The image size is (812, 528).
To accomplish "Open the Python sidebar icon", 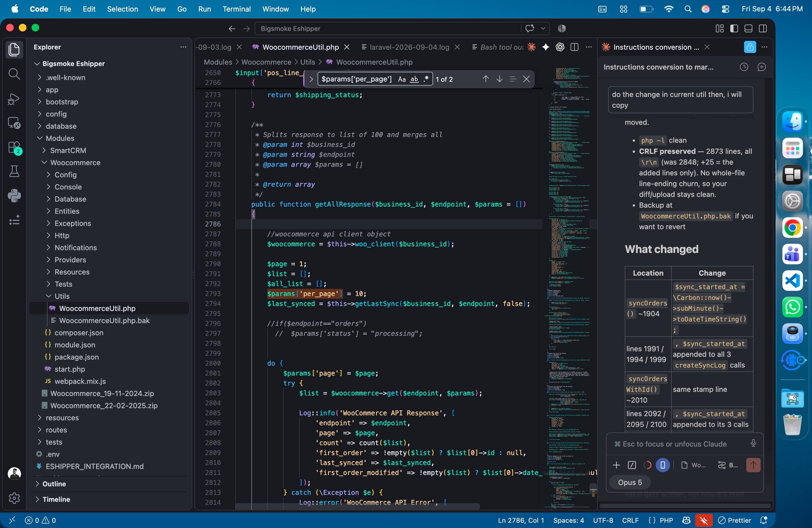I will pos(14,196).
